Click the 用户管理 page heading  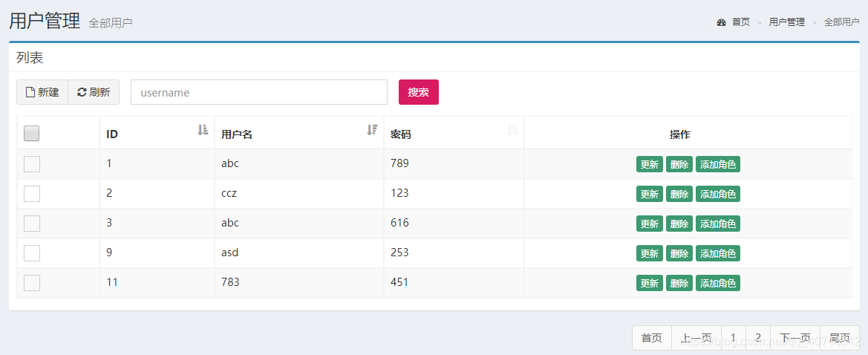(45, 21)
